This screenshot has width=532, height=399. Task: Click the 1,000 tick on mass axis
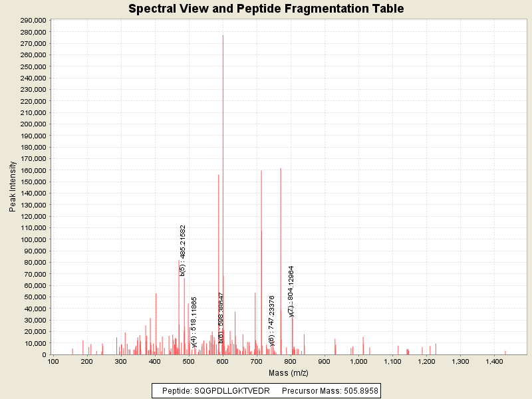coord(358,361)
